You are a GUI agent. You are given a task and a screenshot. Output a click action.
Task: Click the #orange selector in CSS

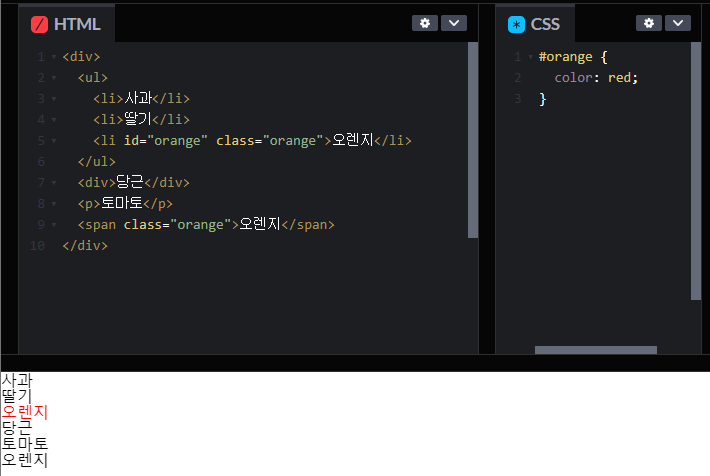point(565,57)
